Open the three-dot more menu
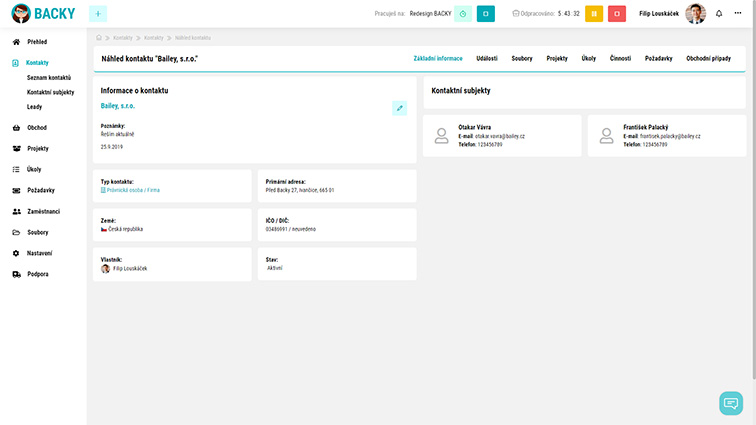The width and height of the screenshot is (756, 425). (x=738, y=13)
